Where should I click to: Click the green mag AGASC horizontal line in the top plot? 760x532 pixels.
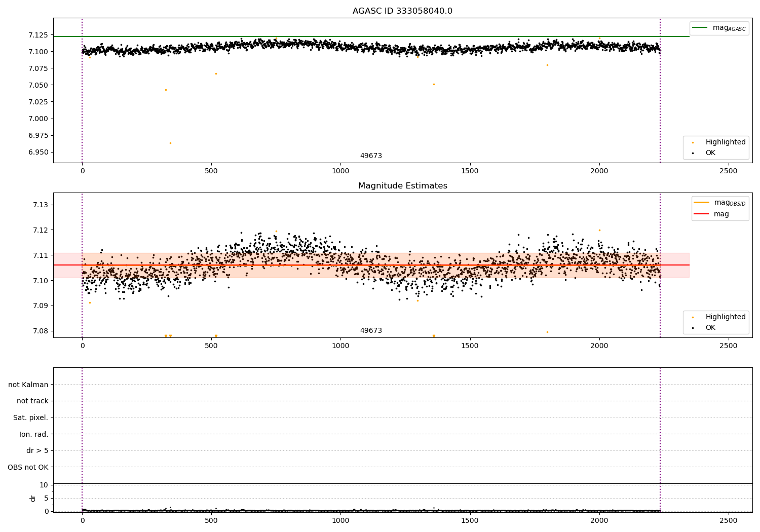click(371, 36)
